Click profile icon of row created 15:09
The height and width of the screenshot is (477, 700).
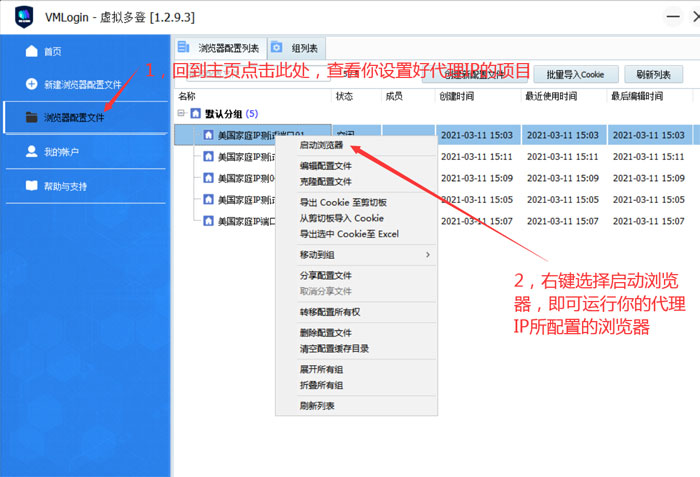tap(208, 178)
